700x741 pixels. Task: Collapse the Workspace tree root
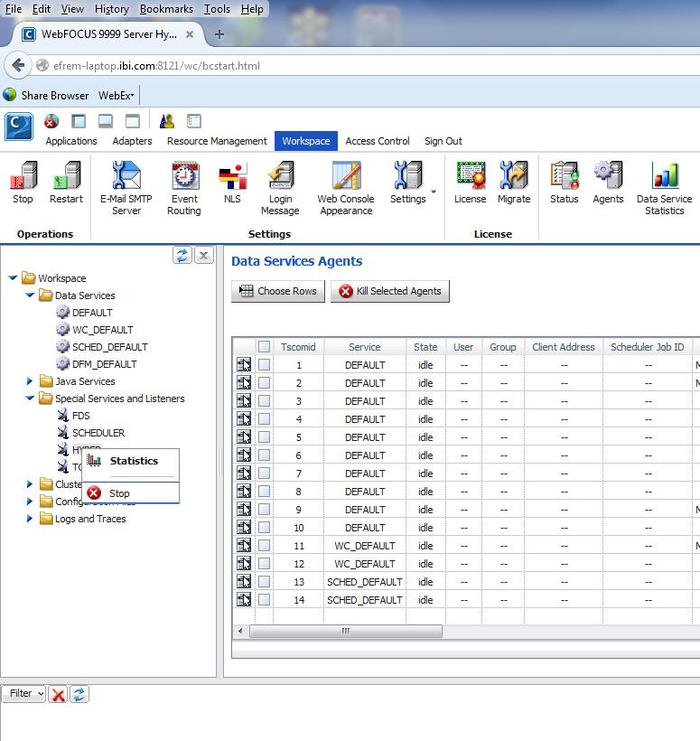pos(13,278)
